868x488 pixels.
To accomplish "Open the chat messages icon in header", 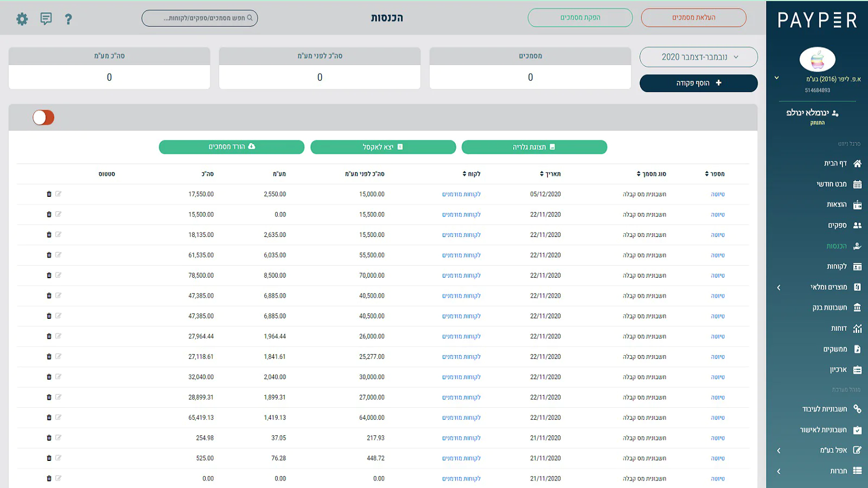I will (x=46, y=19).
